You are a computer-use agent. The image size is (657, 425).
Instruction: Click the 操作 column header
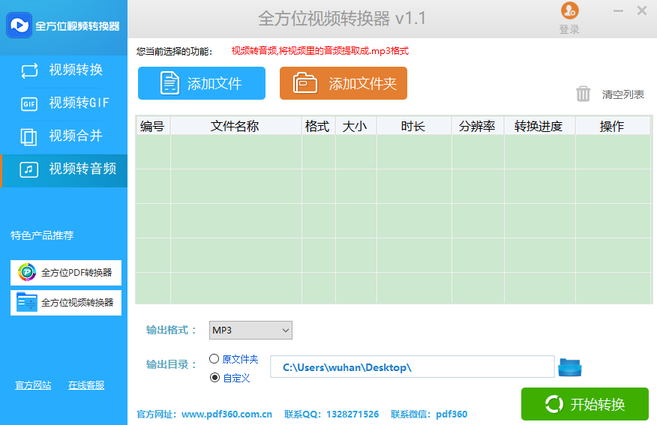coord(612,126)
